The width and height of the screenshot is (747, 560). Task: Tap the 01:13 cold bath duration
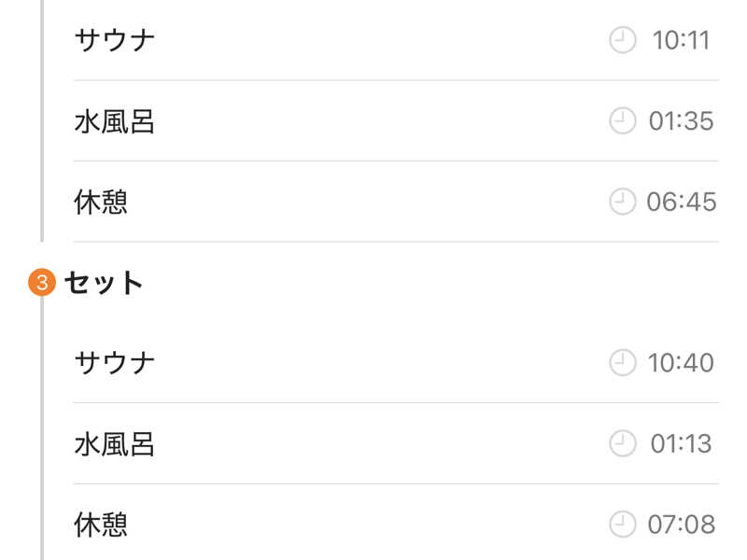[682, 443]
